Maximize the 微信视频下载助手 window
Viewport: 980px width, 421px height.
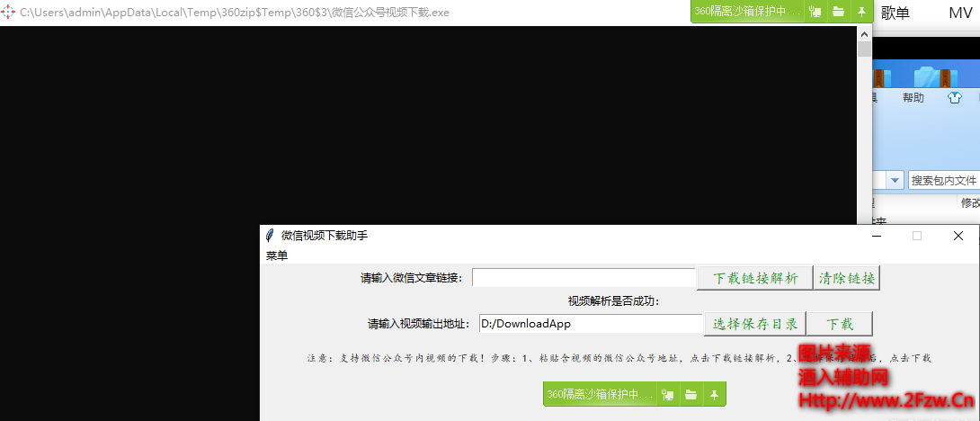tap(917, 236)
